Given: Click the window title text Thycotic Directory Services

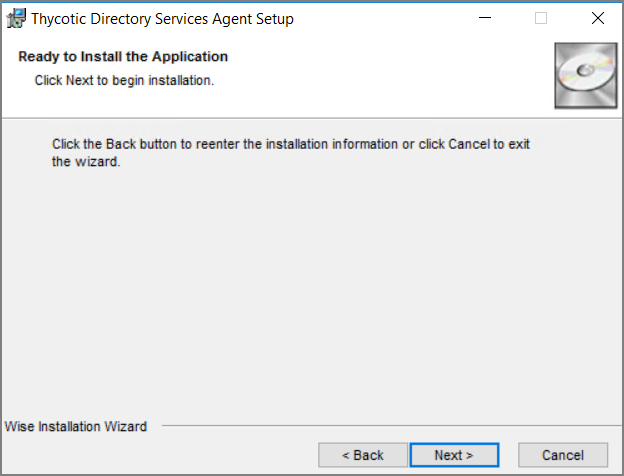Looking at the screenshot, I should (162, 19).
